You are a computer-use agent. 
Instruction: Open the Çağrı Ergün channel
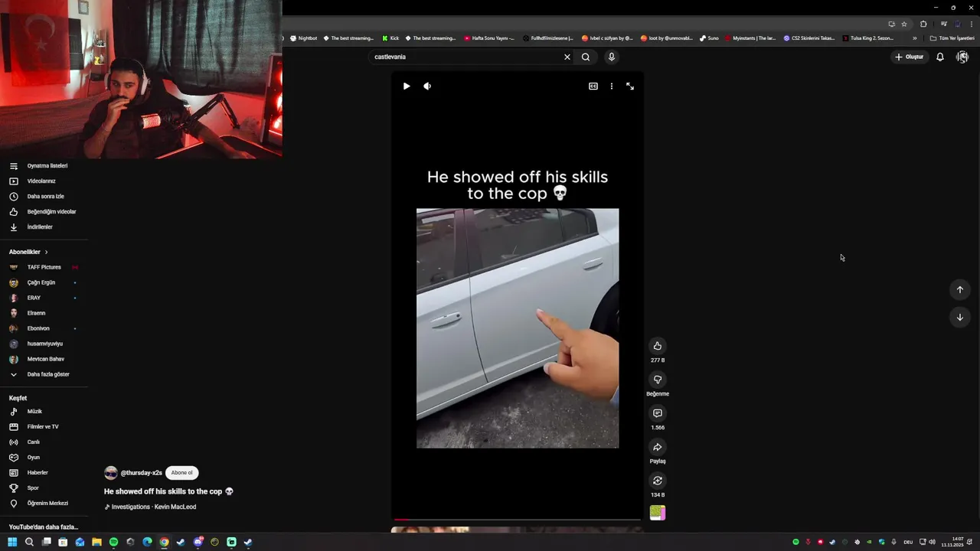coord(44,282)
